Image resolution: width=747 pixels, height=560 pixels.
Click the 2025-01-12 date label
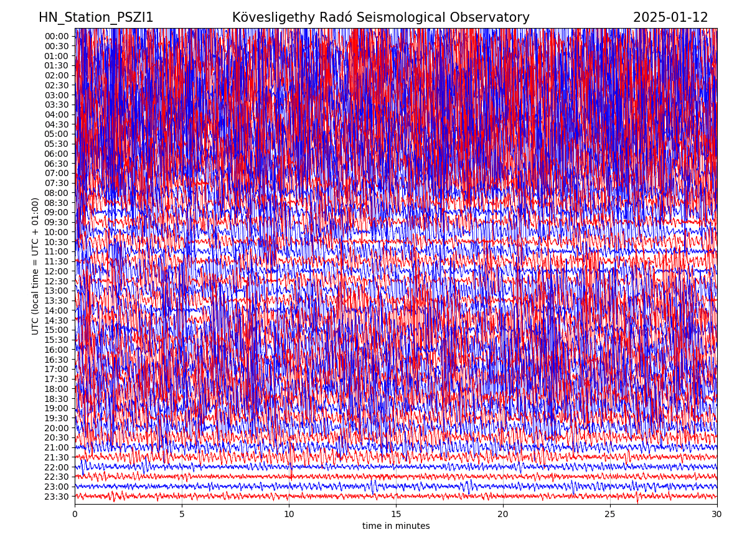pos(670,17)
